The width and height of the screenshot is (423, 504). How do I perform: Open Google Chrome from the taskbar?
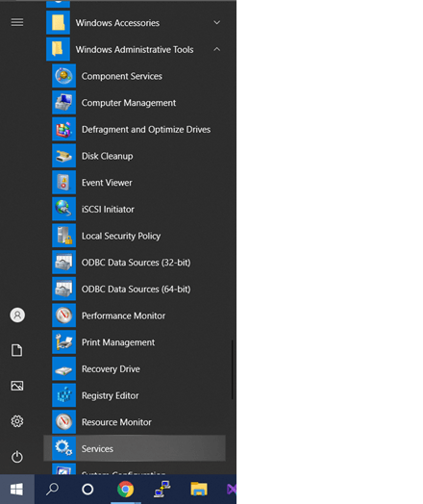click(x=126, y=490)
